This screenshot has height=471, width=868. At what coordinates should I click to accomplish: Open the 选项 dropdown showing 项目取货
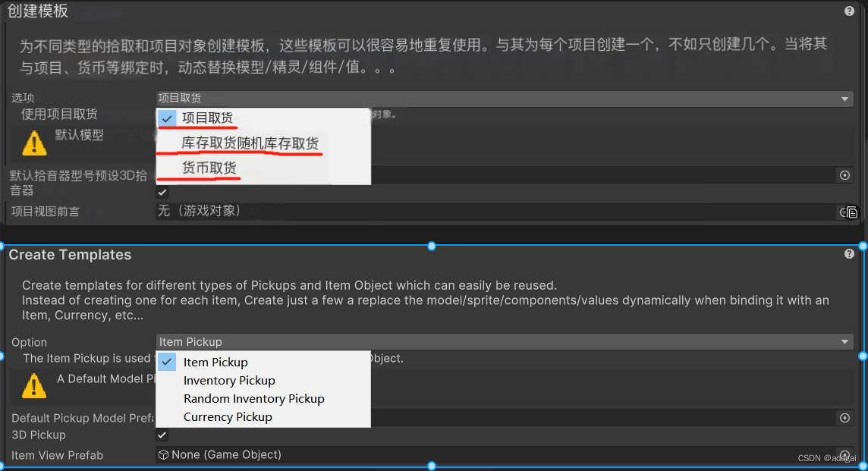pos(505,99)
